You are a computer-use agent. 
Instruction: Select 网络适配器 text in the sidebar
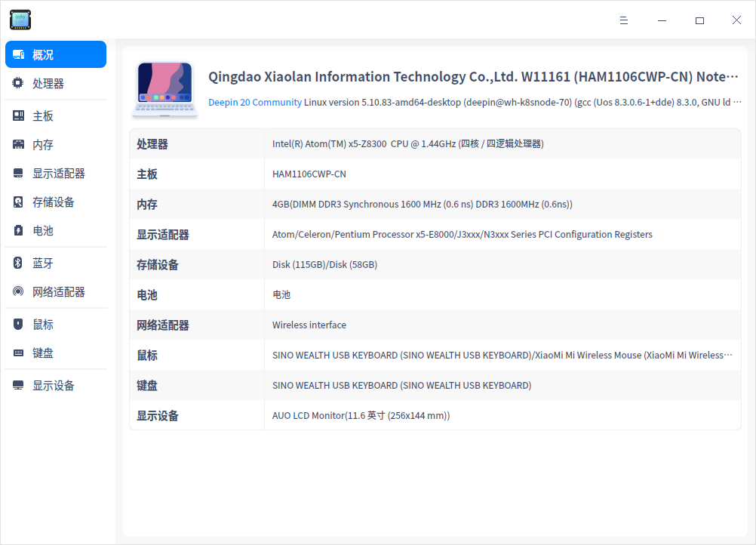(x=59, y=292)
